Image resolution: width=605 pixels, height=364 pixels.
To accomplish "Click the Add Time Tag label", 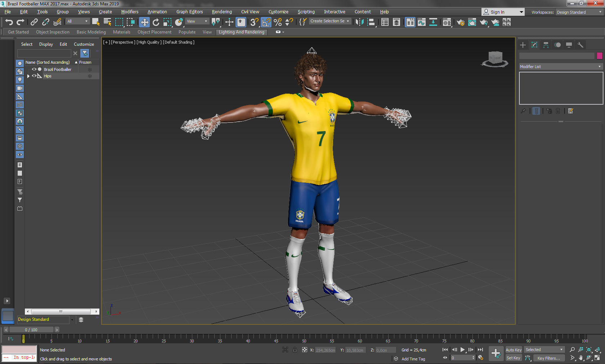I will [x=413, y=359].
